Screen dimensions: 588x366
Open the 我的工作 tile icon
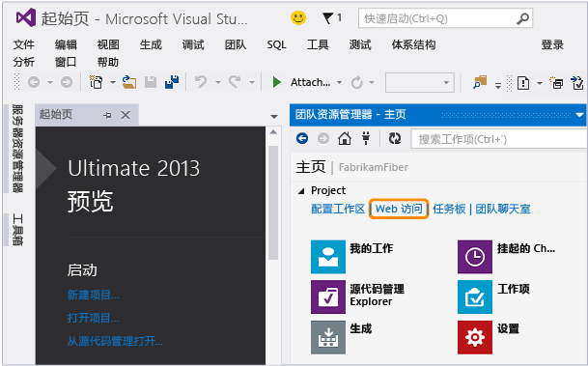point(328,257)
